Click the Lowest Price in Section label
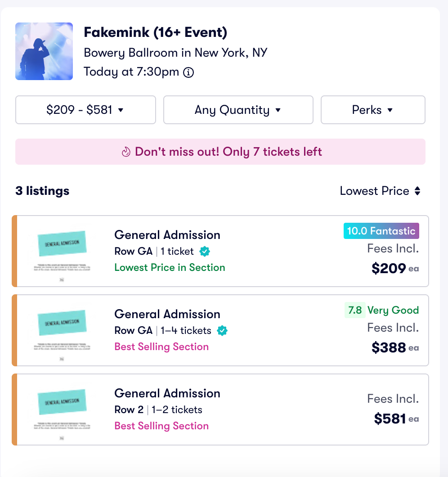 170,267
